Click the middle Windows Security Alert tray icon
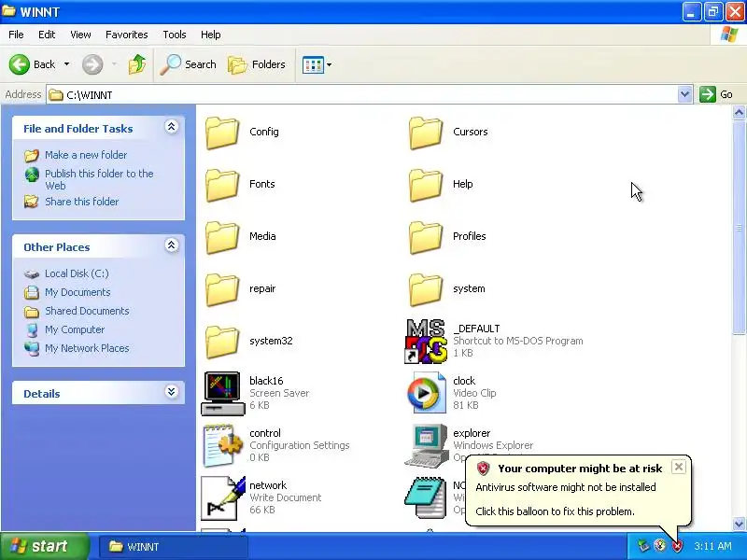The height and width of the screenshot is (560, 747). click(x=660, y=546)
